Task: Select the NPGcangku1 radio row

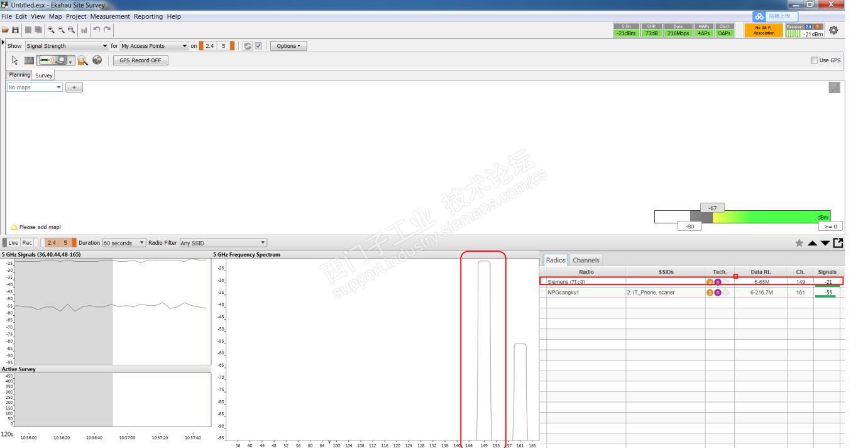Action: (x=691, y=293)
